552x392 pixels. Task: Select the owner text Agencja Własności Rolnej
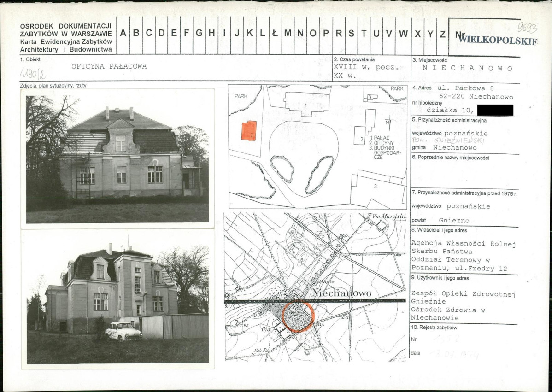pos(463,244)
